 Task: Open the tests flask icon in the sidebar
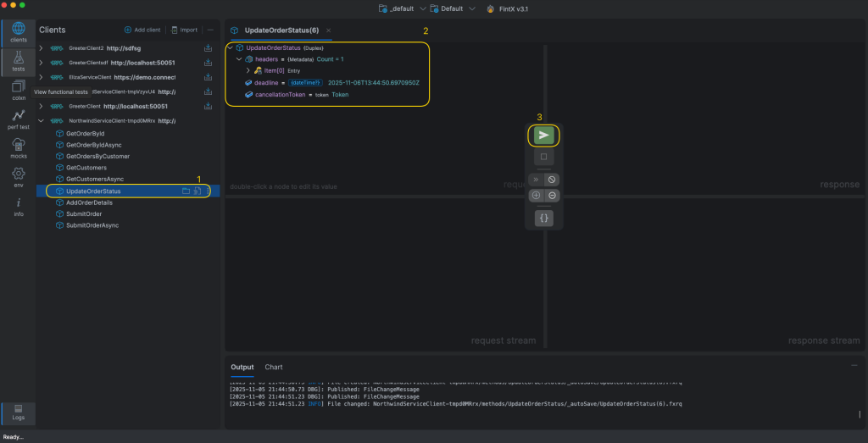(18, 60)
